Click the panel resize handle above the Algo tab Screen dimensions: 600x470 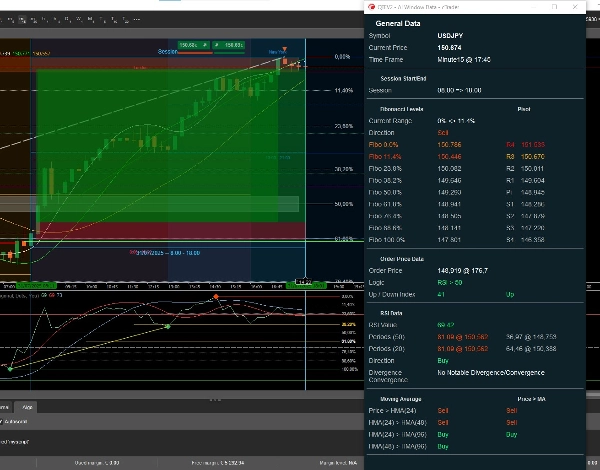point(215,399)
